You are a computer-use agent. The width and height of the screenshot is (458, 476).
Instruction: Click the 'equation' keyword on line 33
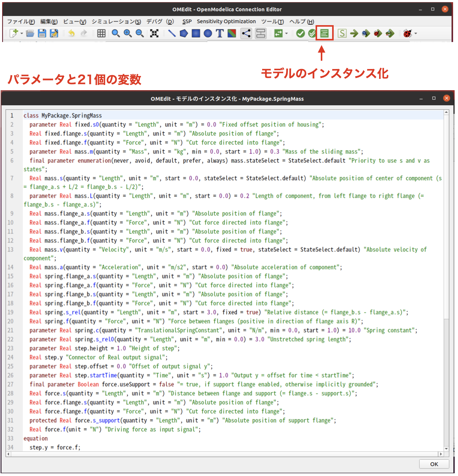point(36,439)
